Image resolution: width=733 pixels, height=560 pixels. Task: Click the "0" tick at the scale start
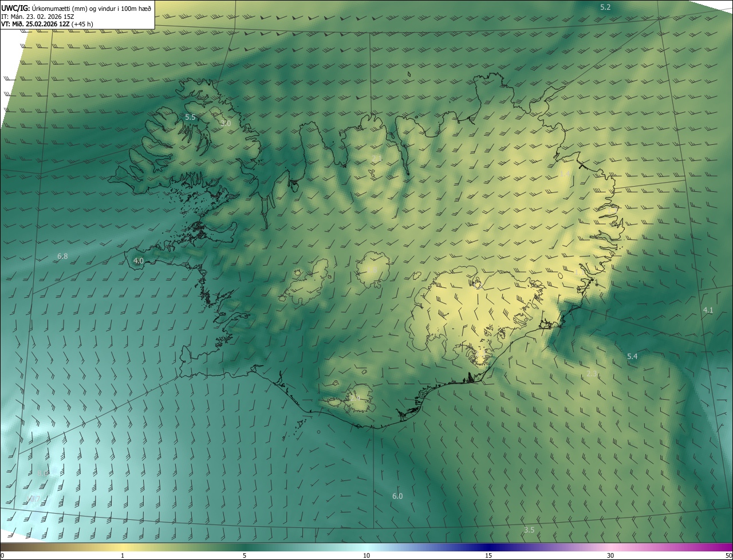click(x=2, y=555)
